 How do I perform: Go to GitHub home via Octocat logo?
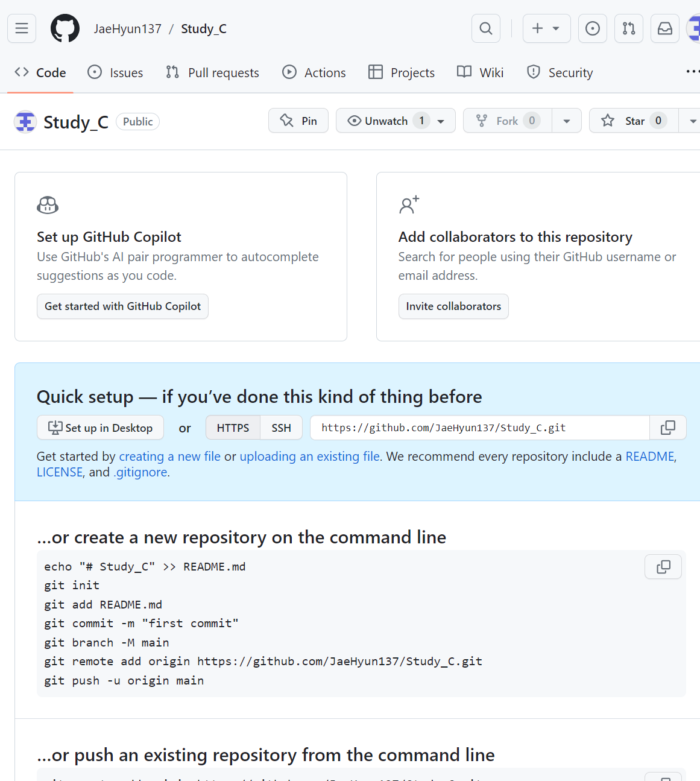(x=65, y=28)
